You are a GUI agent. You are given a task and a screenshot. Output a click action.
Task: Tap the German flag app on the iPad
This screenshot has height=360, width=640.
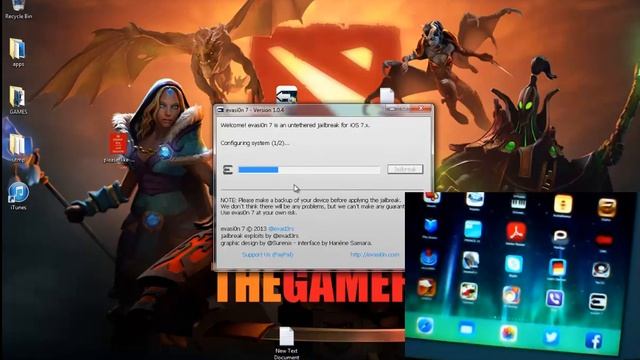[557, 268]
